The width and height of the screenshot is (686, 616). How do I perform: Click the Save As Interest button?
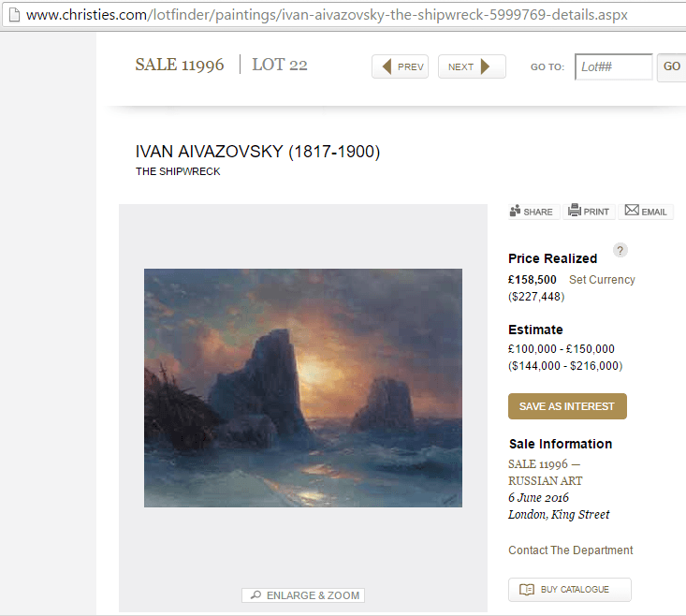[567, 406]
